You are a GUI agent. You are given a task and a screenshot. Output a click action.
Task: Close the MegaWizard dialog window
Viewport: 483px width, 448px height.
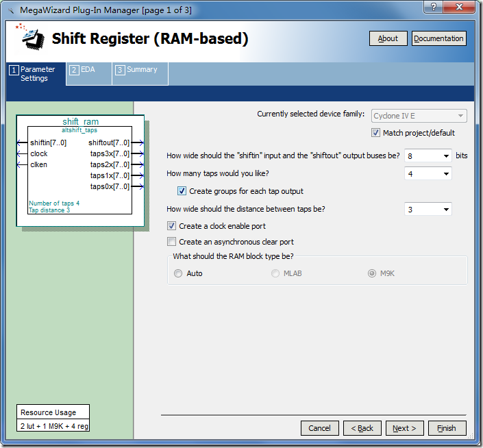tap(459, 7)
